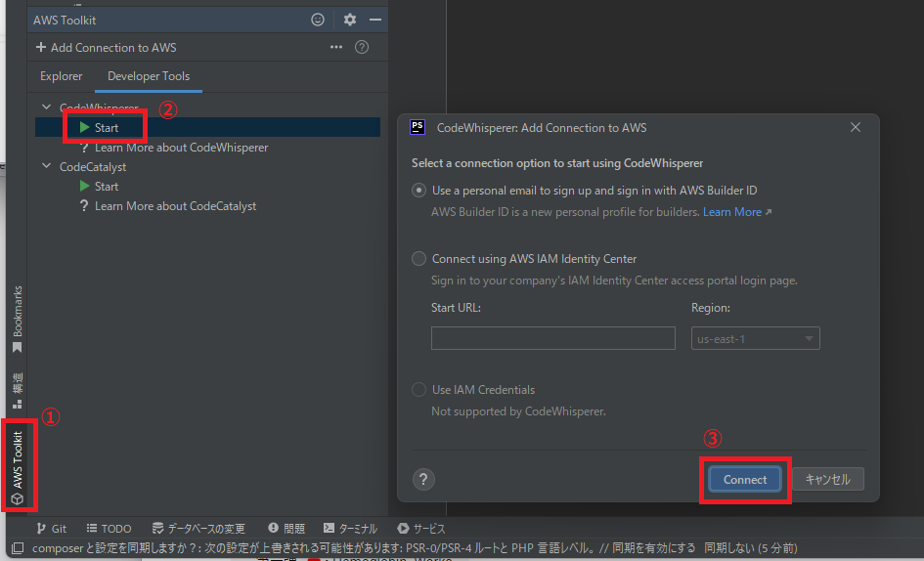Open dialog help question mark button
This screenshot has width=924, height=561.
coord(423,479)
